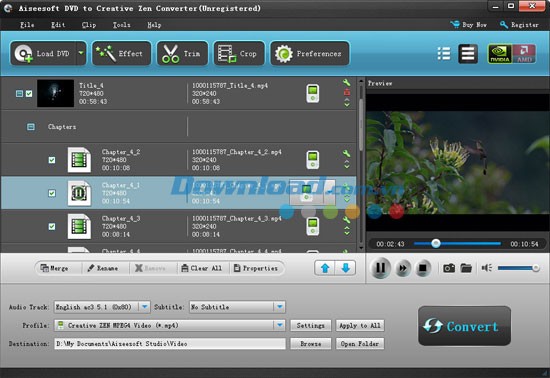Open the Effect tool
The image size is (550, 378).
(x=121, y=53)
